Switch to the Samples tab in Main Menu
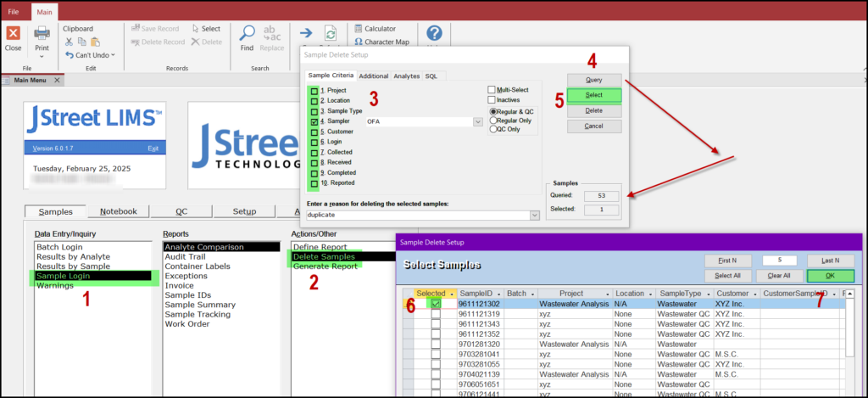The width and height of the screenshot is (868, 398). (x=56, y=212)
